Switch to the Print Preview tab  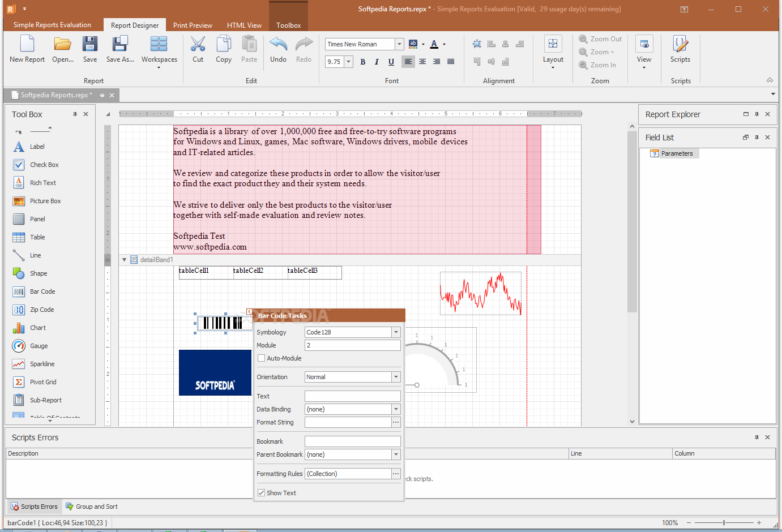pyautogui.click(x=193, y=25)
